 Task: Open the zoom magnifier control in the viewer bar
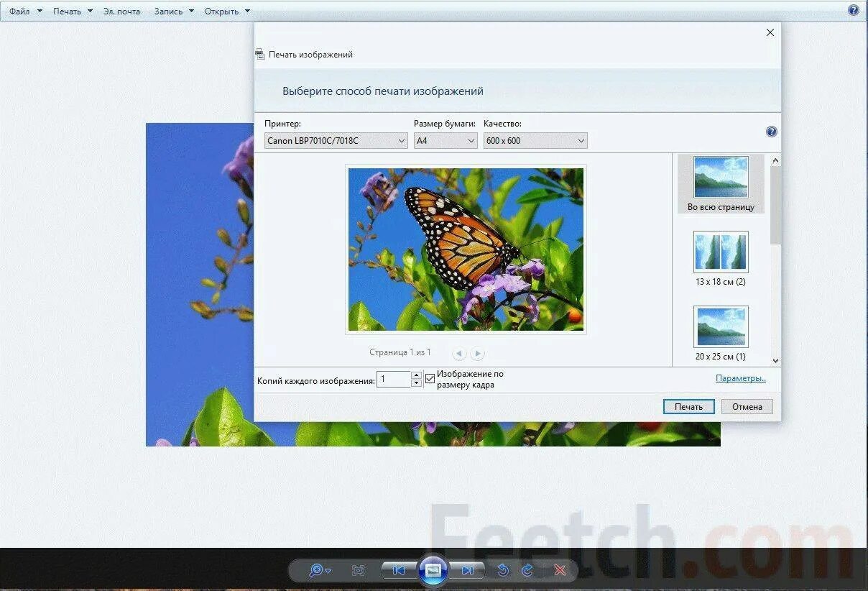(x=319, y=570)
